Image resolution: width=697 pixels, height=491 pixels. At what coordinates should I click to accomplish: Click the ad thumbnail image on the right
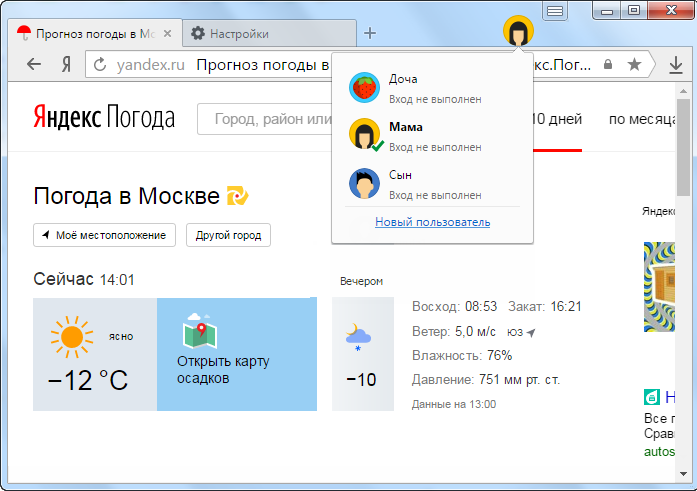[x=659, y=287]
